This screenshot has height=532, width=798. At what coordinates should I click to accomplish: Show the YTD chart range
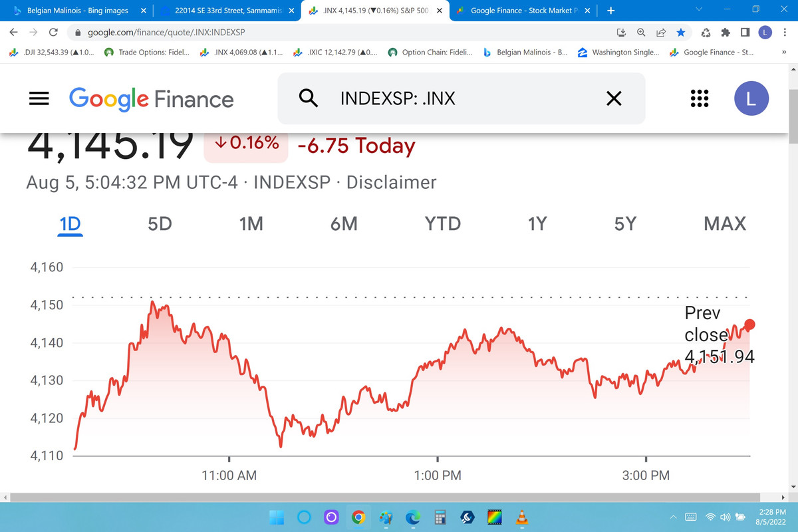pyautogui.click(x=443, y=224)
